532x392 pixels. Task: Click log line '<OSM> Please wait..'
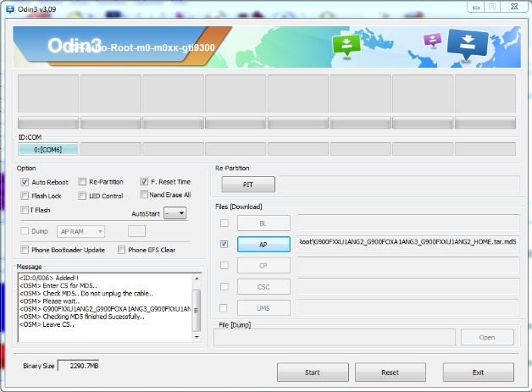click(x=49, y=301)
